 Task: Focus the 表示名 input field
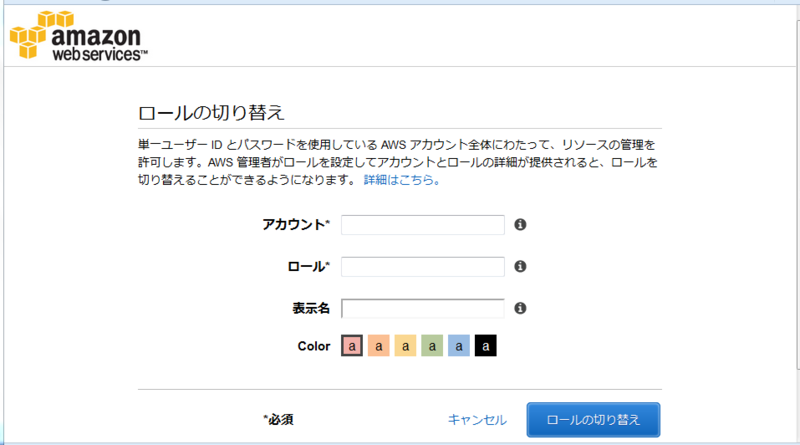pos(422,309)
